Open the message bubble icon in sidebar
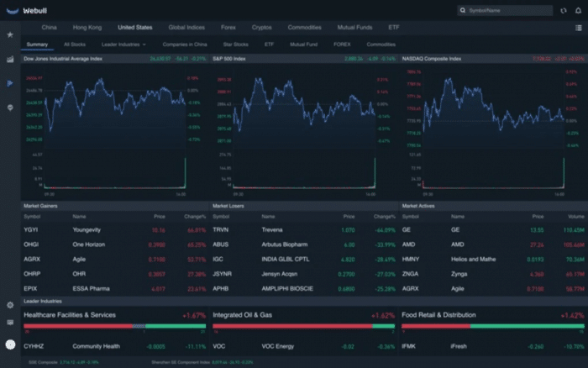Viewport: 588px width, 368px height. coord(10,108)
